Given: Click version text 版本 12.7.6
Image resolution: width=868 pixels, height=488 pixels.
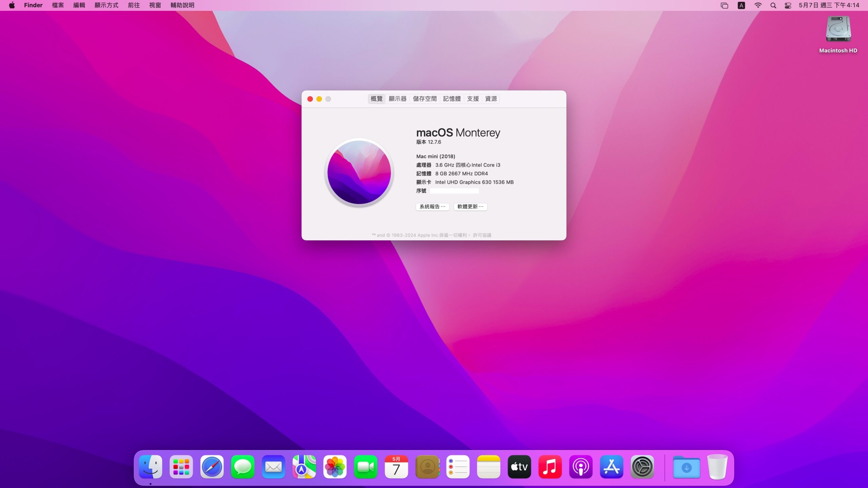Looking at the screenshot, I should (429, 142).
